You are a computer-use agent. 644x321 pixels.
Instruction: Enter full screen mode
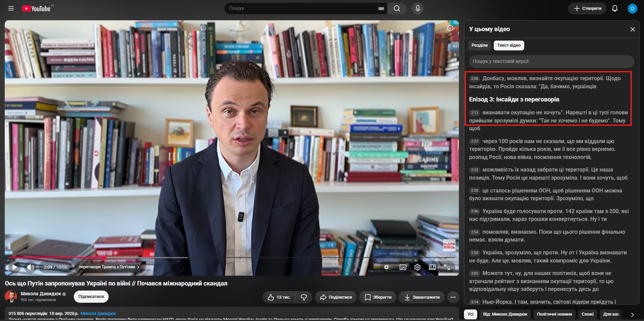447,267
